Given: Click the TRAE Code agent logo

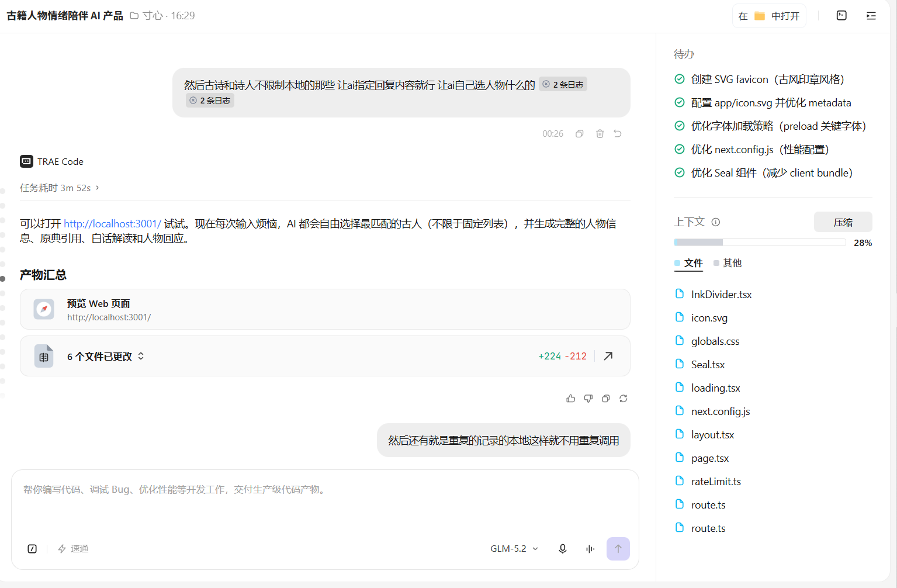Looking at the screenshot, I should (x=26, y=161).
